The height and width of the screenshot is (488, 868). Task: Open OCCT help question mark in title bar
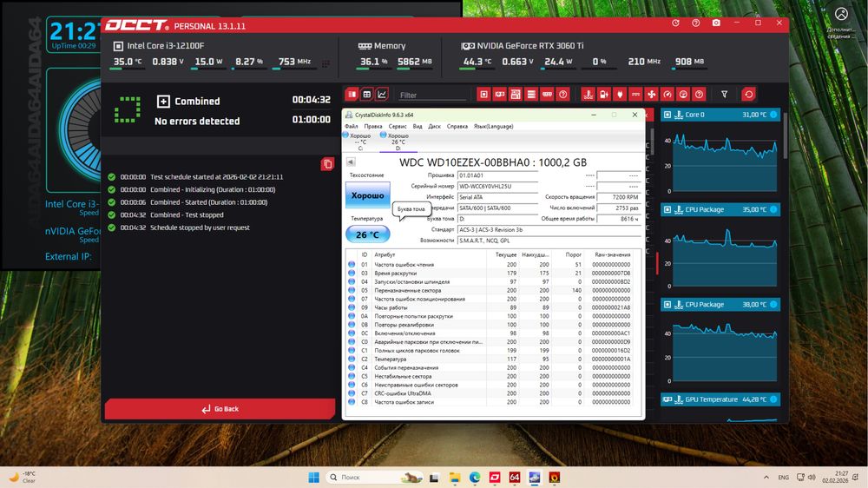pyautogui.click(x=696, y=23)
